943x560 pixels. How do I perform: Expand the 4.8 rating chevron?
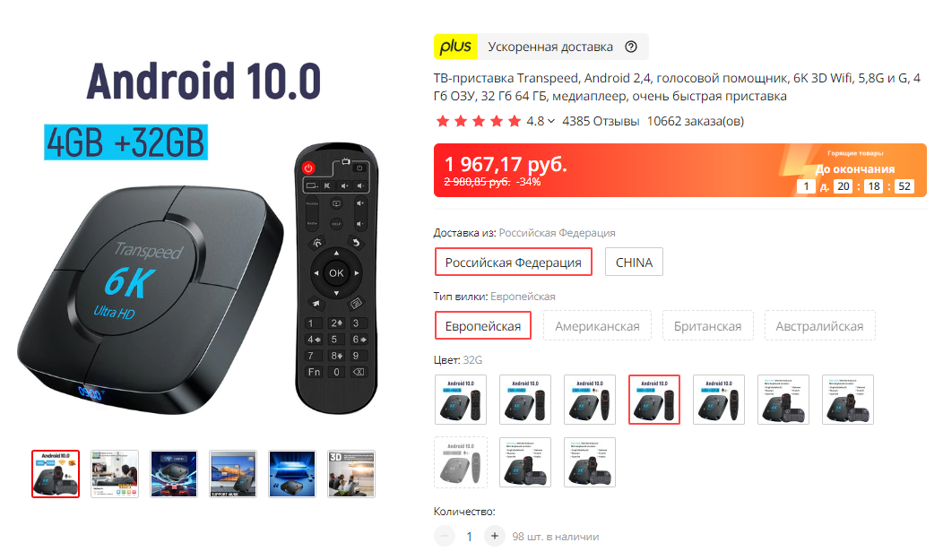(551, 121)
